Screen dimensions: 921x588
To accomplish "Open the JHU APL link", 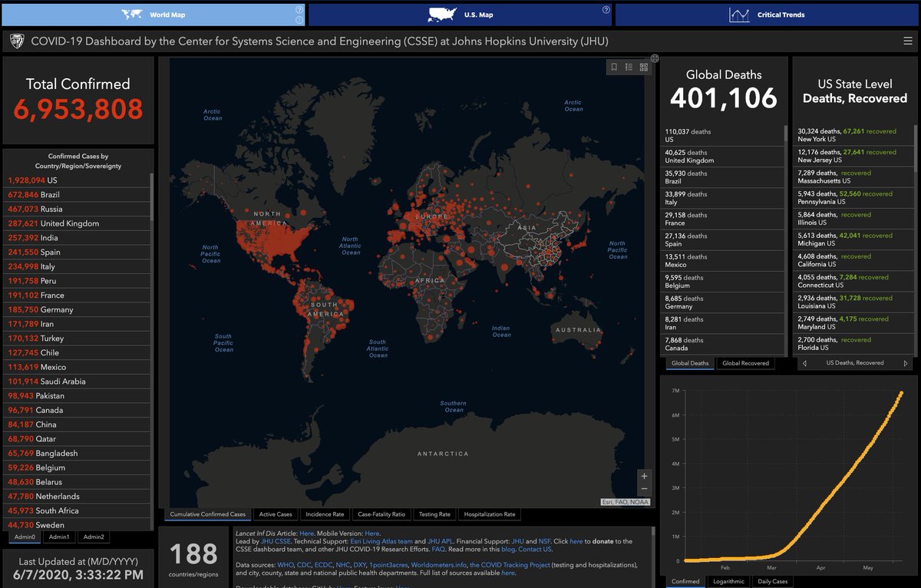I will 441,541.
